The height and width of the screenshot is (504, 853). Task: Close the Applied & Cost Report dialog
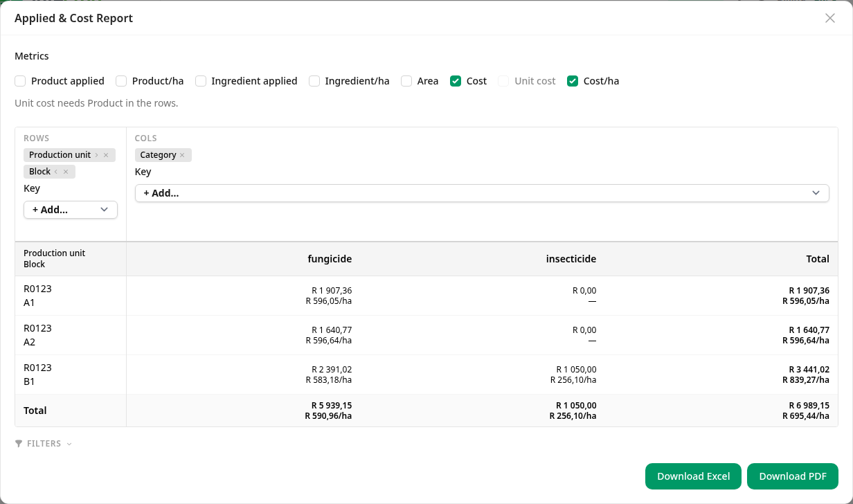(x=830, y=18)
